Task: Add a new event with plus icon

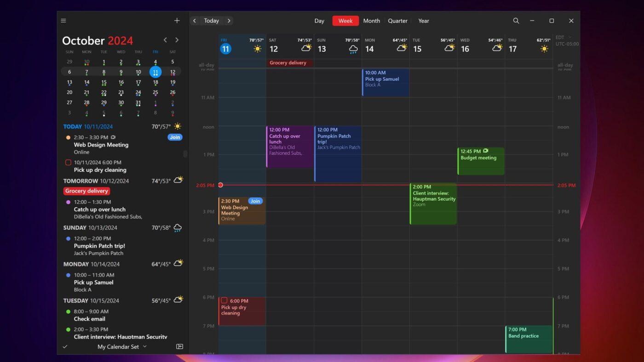Action: pos(177,21)
